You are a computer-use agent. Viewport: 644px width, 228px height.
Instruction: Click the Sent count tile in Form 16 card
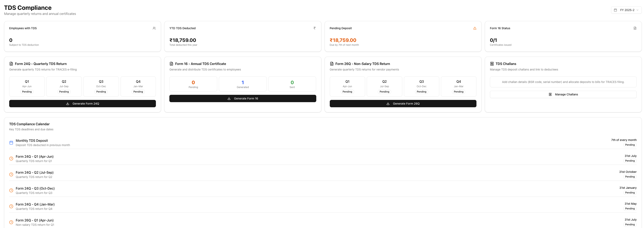click(x=292, y=84)
